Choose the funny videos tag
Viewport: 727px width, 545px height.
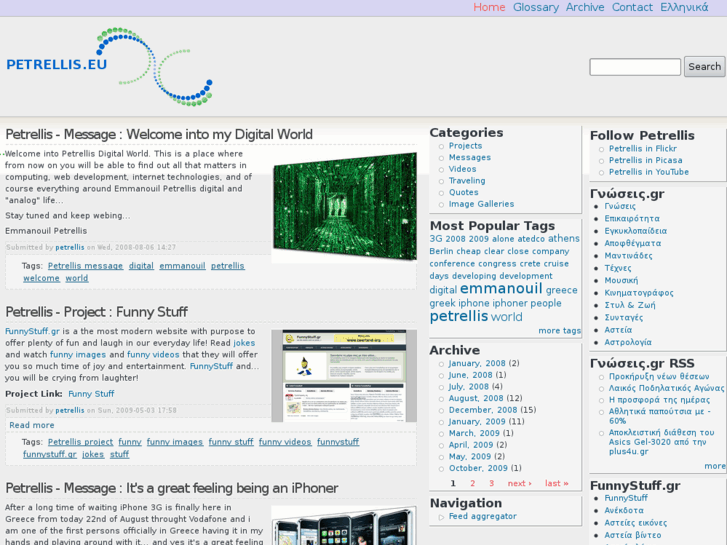point(285,442)
